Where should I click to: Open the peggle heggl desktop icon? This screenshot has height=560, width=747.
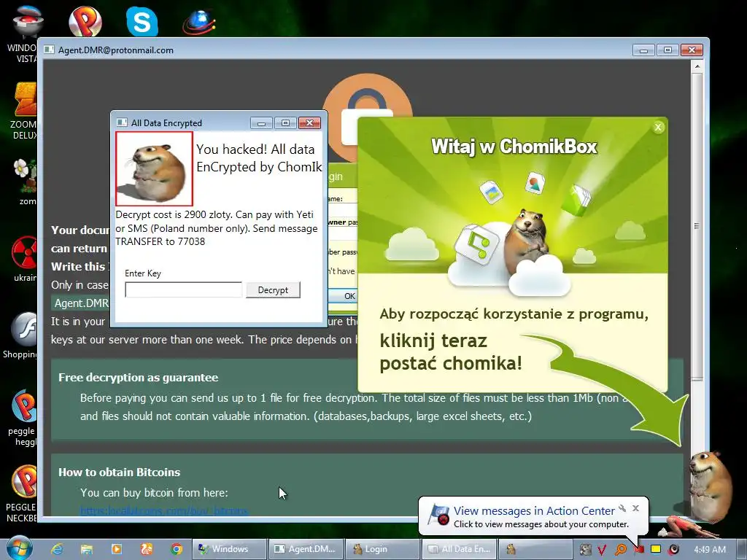click(x=23, y=418)
